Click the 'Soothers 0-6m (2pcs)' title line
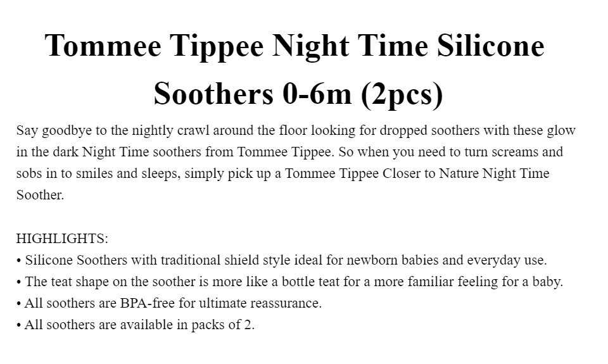 [298, 94]
